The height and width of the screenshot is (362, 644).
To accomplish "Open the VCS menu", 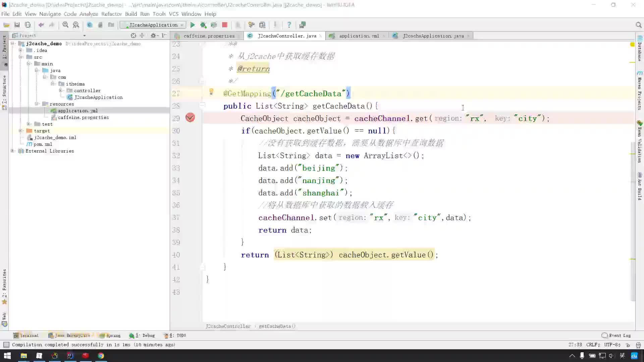I will tap(173, 14).
